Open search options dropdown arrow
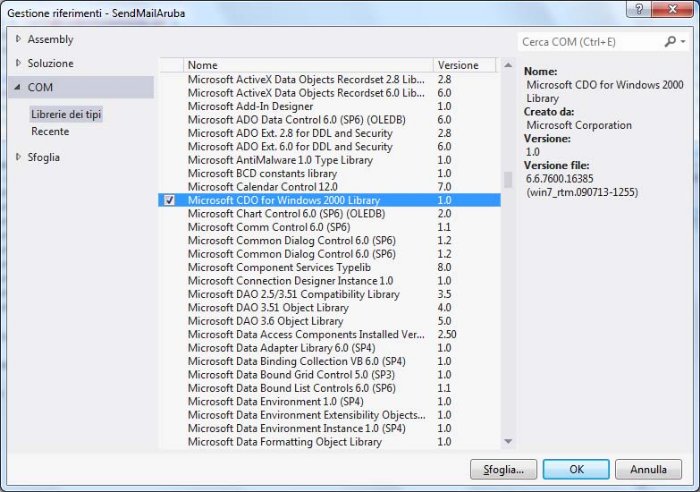This screenshot has width=700, height=492. point(683,42)
